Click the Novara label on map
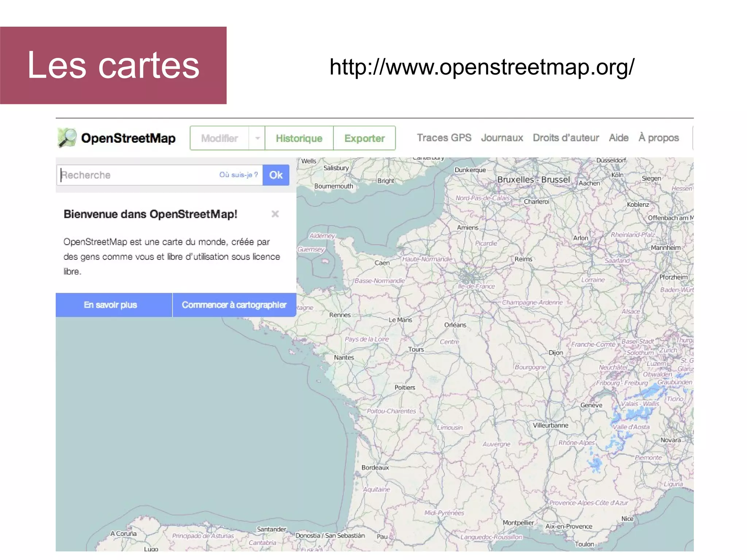Screen dimensions: 747x560 point(671,440)
